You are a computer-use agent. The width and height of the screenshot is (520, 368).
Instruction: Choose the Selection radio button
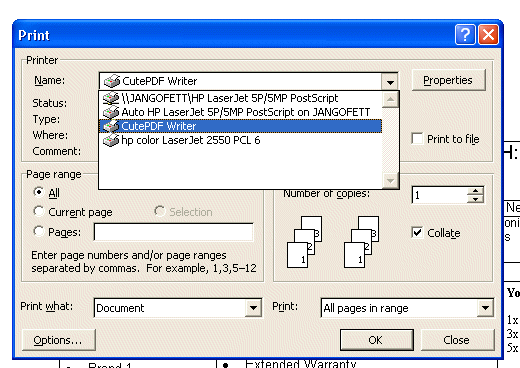click(160, 211)
